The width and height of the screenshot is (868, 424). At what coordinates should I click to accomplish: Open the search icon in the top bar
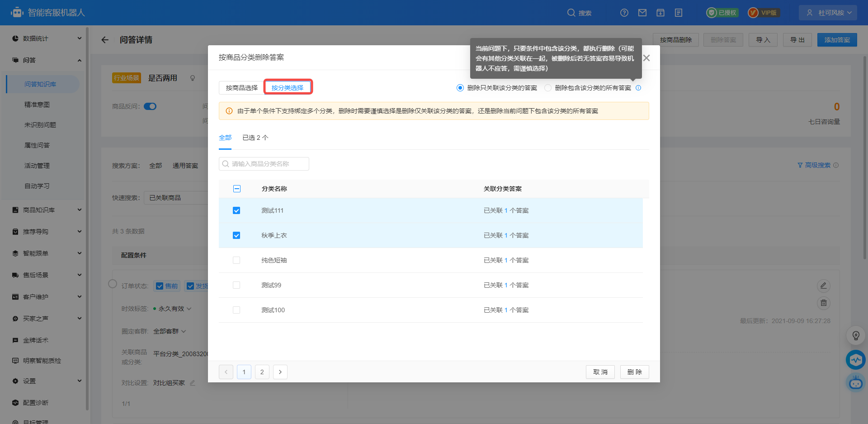(x=571, y=13)
